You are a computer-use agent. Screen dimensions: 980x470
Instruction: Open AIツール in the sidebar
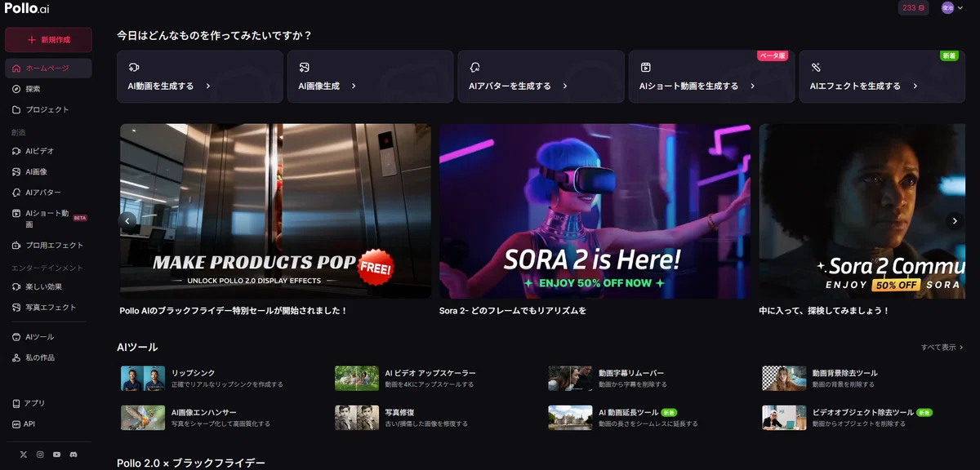tap(48, 337)
